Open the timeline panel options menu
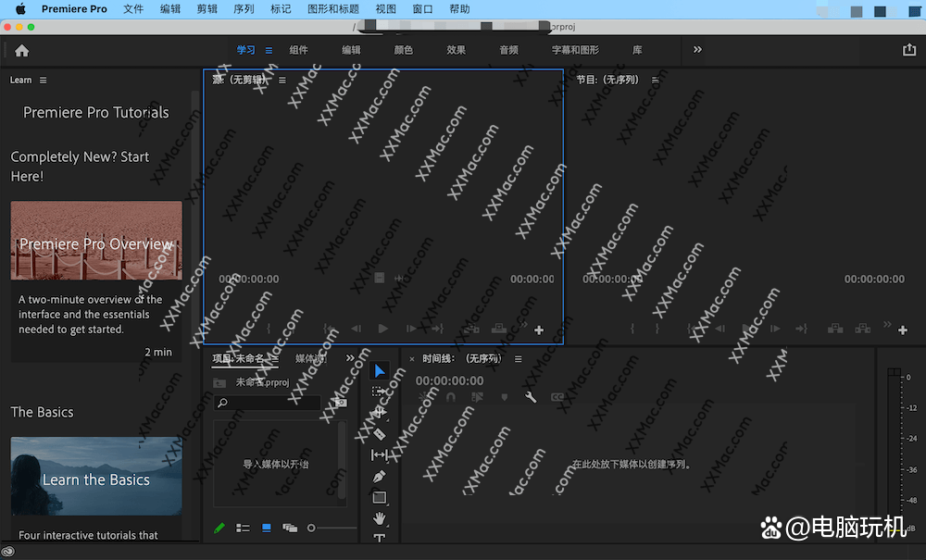Screen dimensions: 926x560 tap(519, 359)
